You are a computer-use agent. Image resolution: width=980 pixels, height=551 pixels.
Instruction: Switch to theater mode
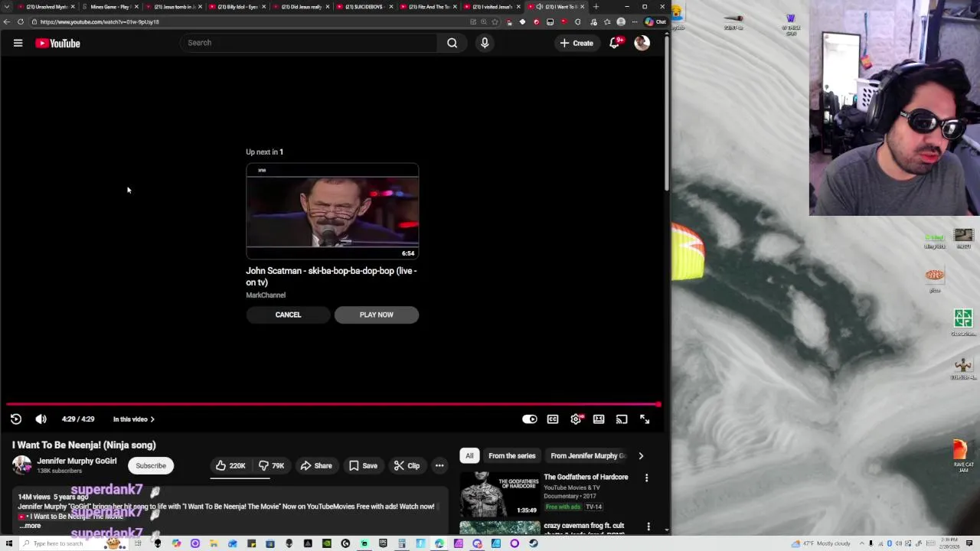click(599, 419)
